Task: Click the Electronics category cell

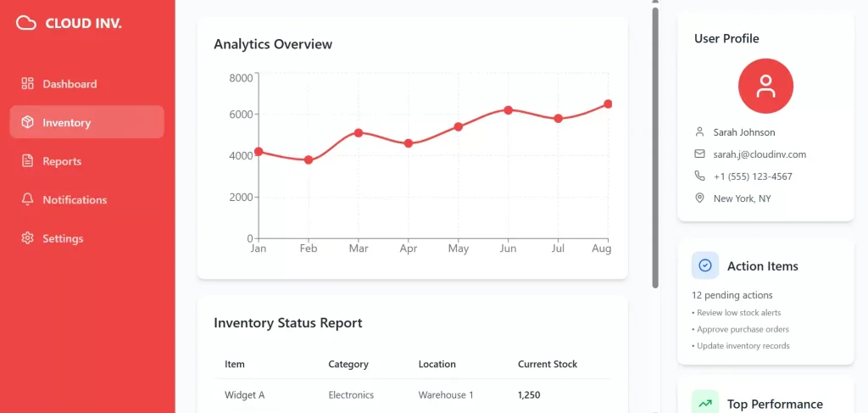Action: pyautogui.click(x=351, y=395)
